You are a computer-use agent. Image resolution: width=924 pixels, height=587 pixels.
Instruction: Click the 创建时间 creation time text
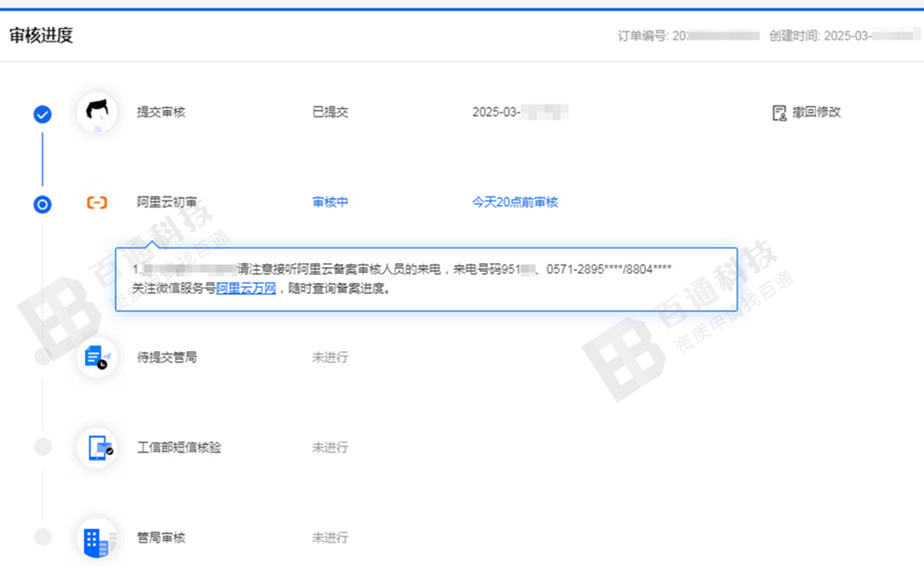click(x=844, y=36)
